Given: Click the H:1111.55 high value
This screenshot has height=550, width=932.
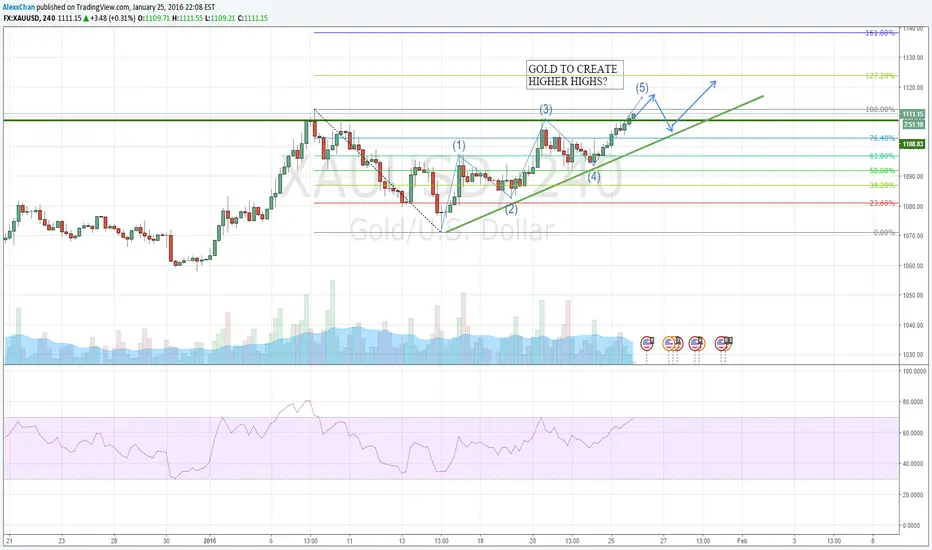Looking at the screenshot, I should (187, 18).
